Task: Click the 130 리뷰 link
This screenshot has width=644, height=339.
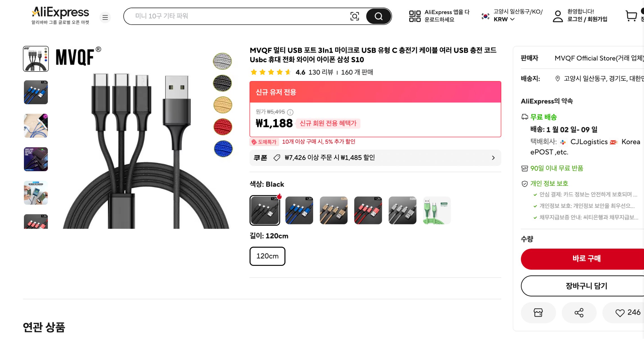Action: 322,72
